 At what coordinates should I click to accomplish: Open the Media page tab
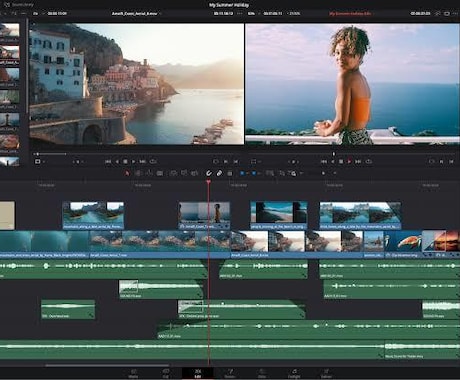[x=133, y=373]
